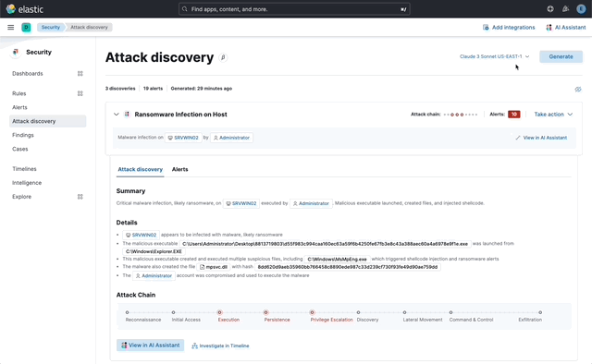This screenshot has width=592, height=364.
Task: Click the Persistence attack chain marker
Action: click(265, 312)
